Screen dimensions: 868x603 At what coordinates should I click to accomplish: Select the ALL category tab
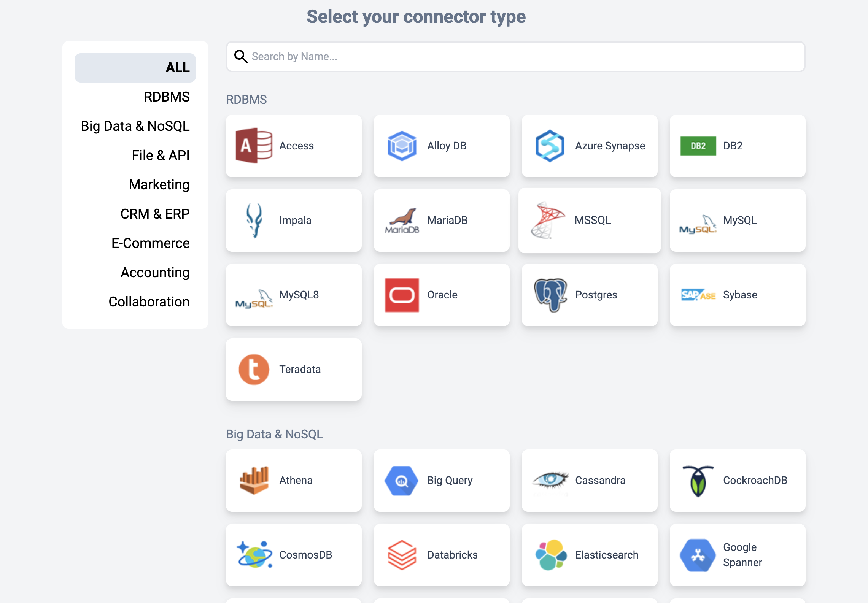click(x=135, y=68)
